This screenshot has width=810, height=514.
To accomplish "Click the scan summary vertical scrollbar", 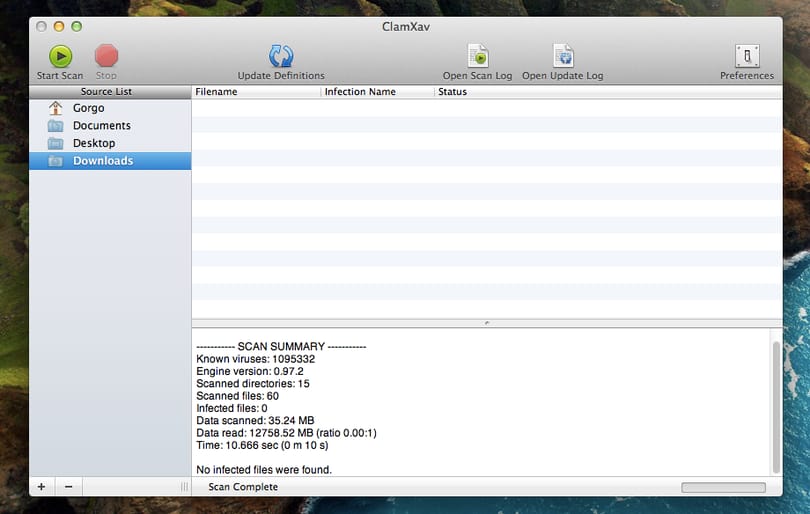I will 776,407.
